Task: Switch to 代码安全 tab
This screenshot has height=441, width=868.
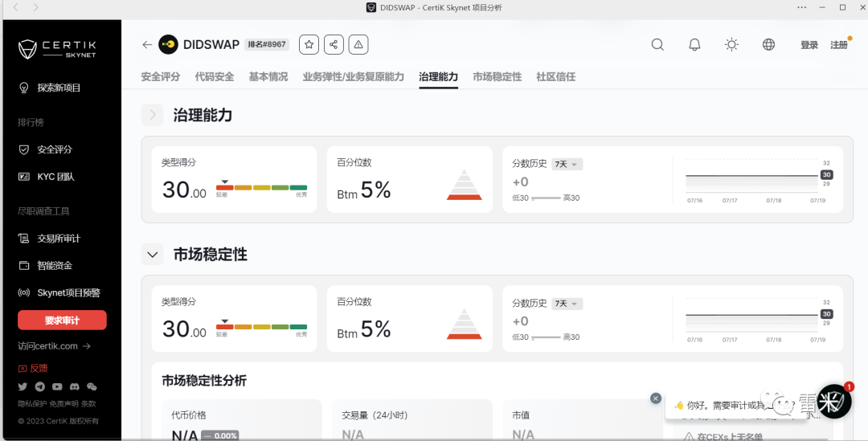Action: click(215, 77)
